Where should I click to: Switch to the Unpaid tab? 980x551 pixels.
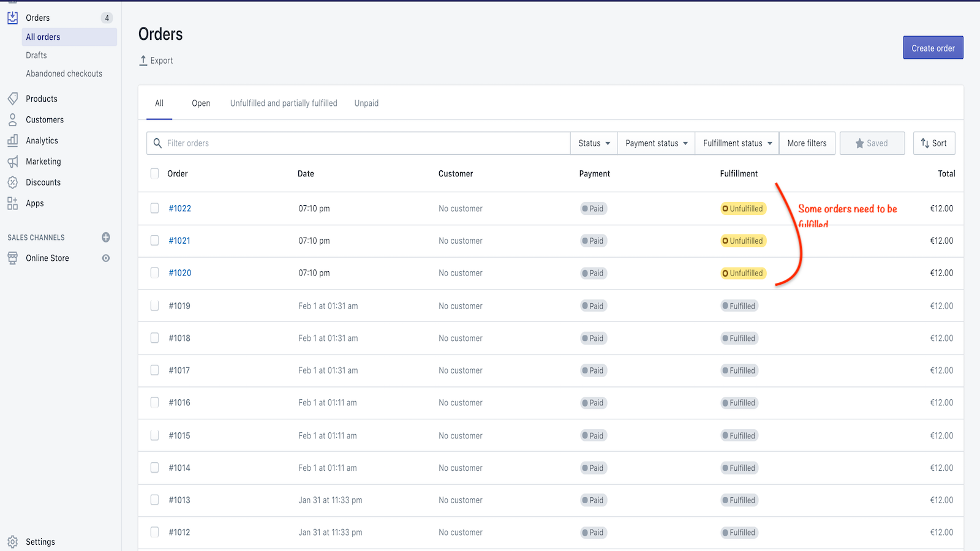point(366,103)
